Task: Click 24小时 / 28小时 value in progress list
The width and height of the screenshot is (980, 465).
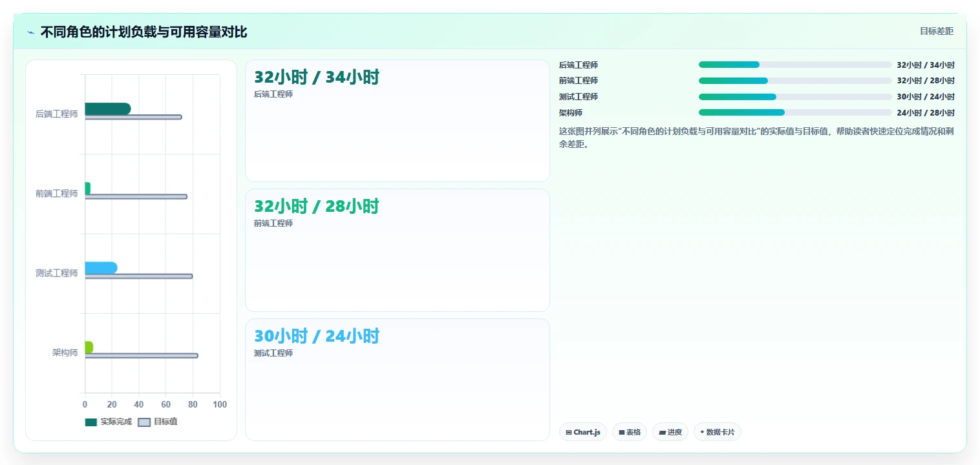Action: pos(926,112)
